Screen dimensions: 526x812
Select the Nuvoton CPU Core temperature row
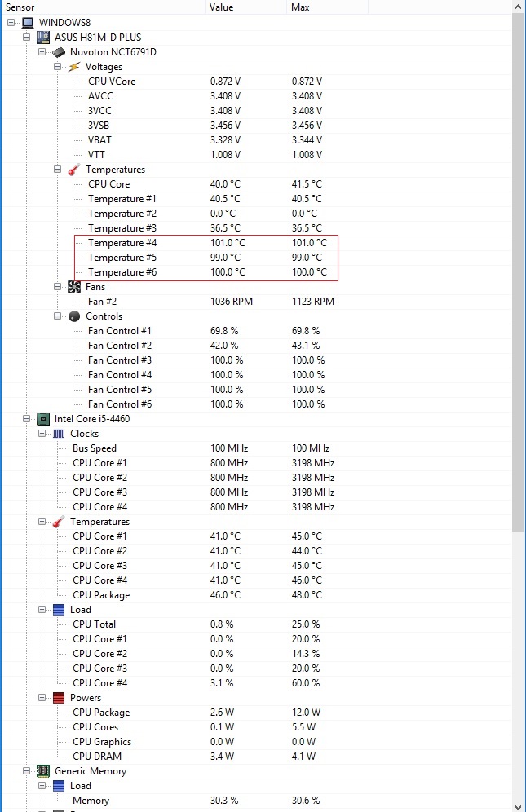[256, 183]
